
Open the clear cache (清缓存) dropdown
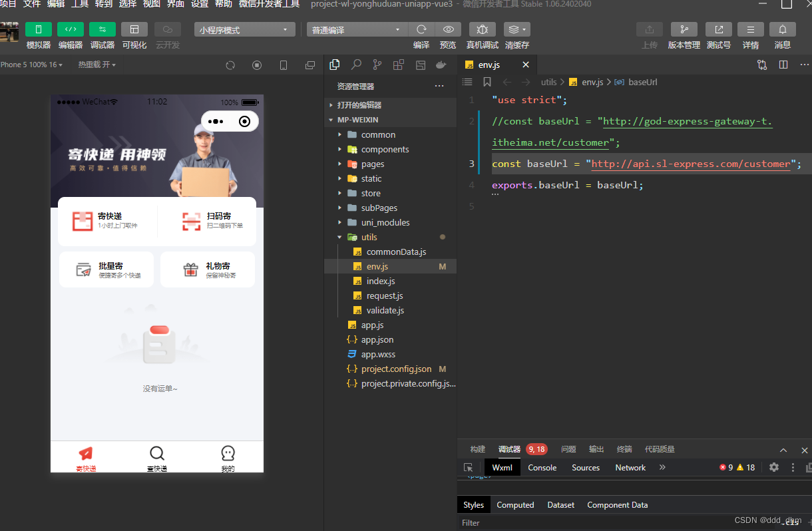pos(517,29)
